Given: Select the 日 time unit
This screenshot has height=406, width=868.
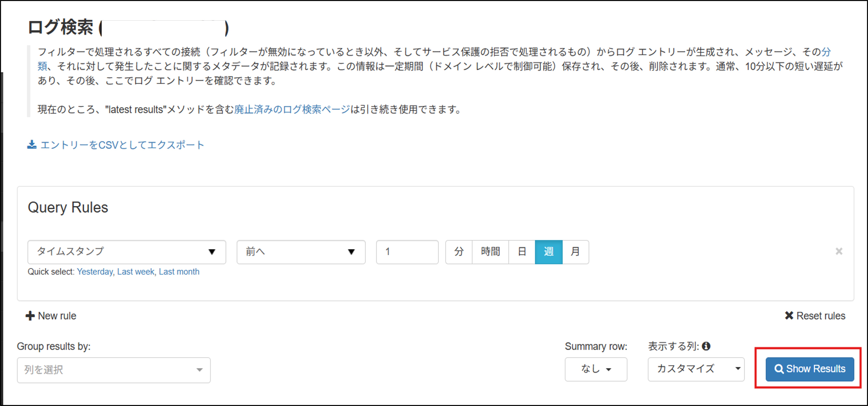Looking at the screenshot, I should [522, 252].
